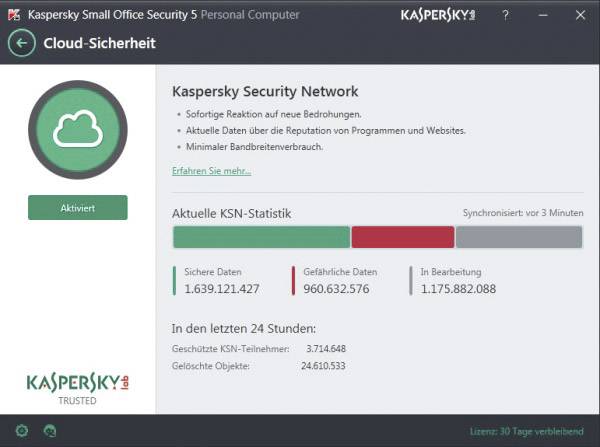Minimize the Kaspersky window
Image resolution: width=600 pixels, height=447 pixels.
(x=543, y=15)
